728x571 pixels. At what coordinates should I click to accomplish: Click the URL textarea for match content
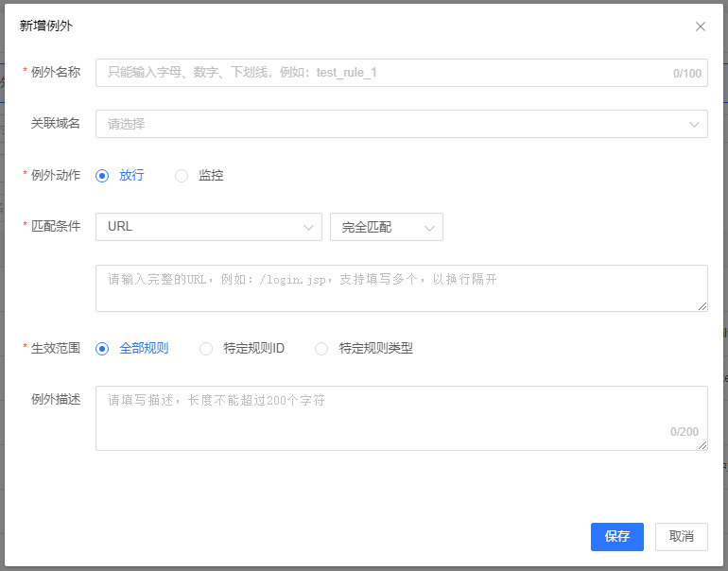point(401,288)
